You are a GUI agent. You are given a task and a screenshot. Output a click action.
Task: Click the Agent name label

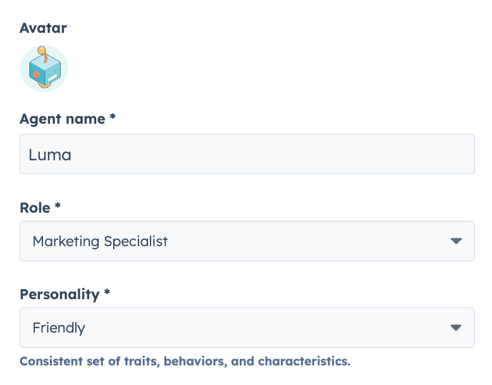tap(62, 119)
